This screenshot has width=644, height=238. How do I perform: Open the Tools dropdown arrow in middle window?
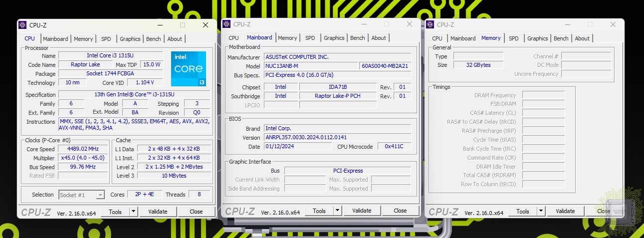pyautogui.click(x=337, y=211)
